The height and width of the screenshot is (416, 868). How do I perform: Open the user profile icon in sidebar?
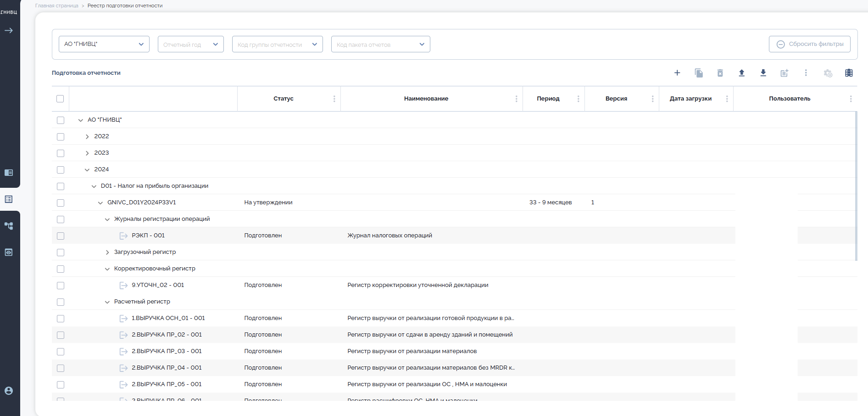pos(9,391)
